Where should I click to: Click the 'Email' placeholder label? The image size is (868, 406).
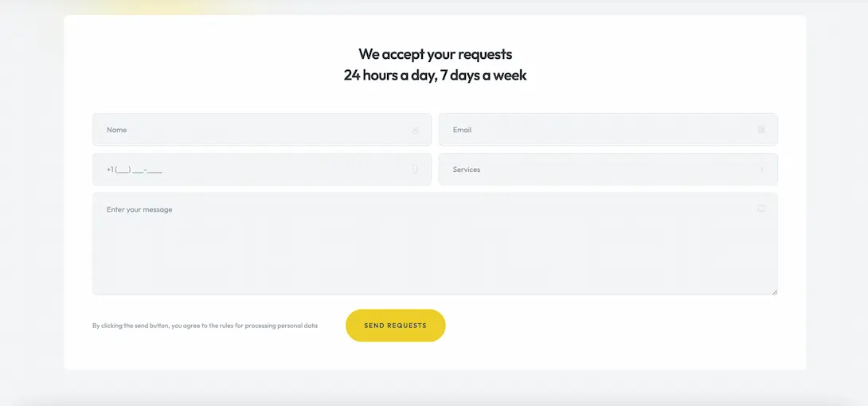click(462, 130)
